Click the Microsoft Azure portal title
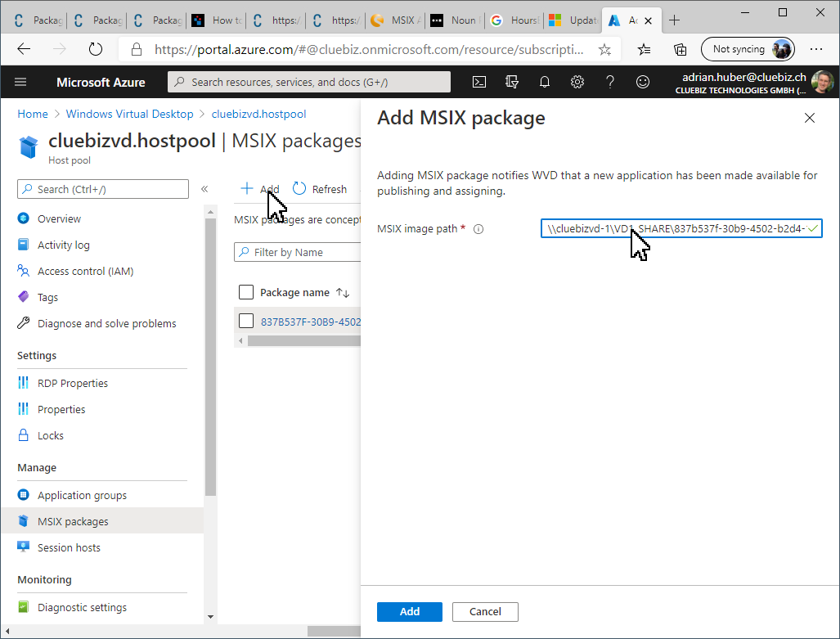 pyautogui.click(x=101, y=83)
